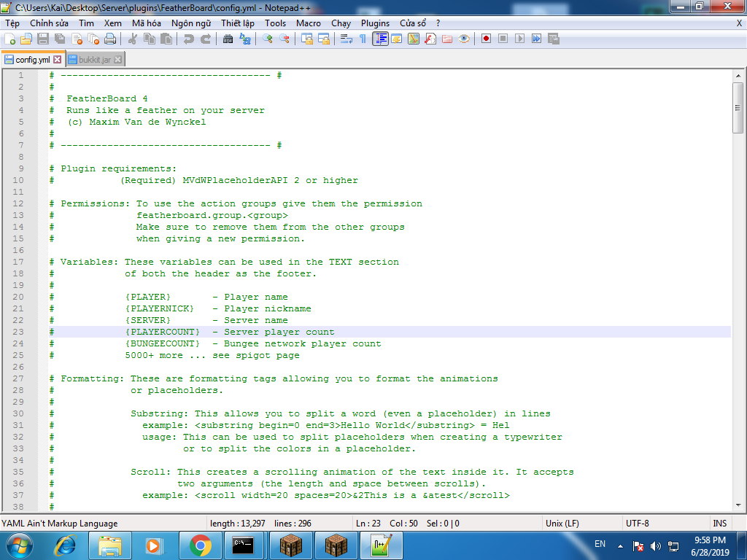747x560 pixels.
Task: Toggle show all characters pilcrow icon
Action: click(x=363, y=39)
